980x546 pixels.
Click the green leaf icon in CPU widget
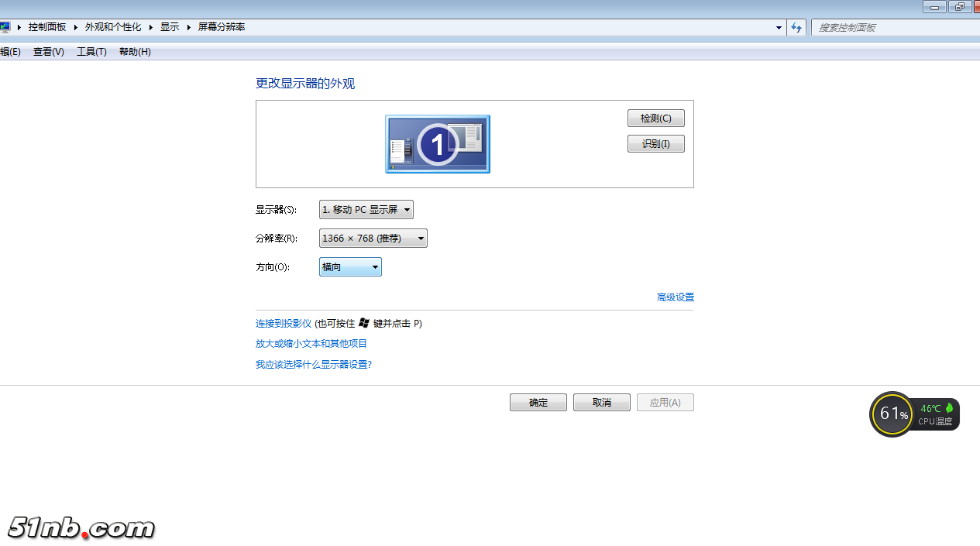(x=949, y=408)
